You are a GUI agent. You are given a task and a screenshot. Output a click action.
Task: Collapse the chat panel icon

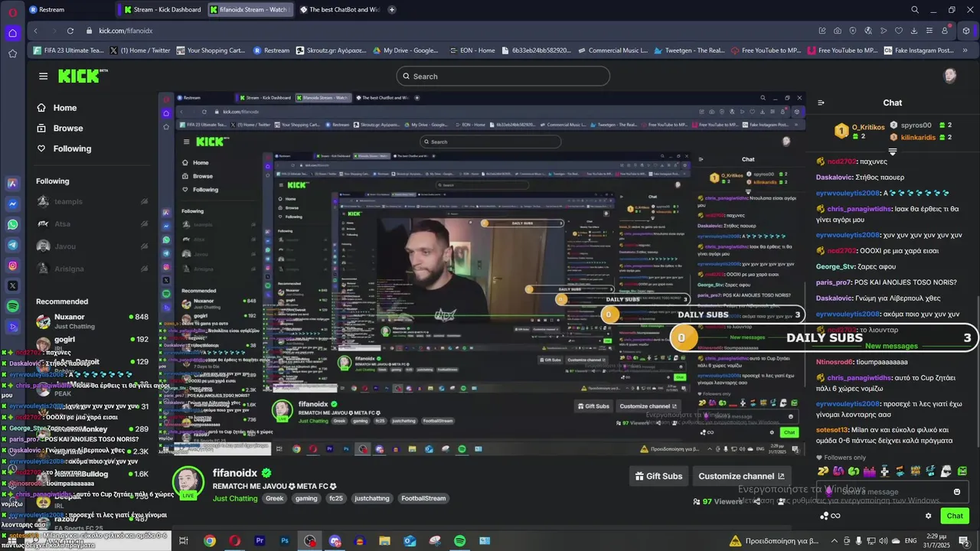tap(821, 103)
